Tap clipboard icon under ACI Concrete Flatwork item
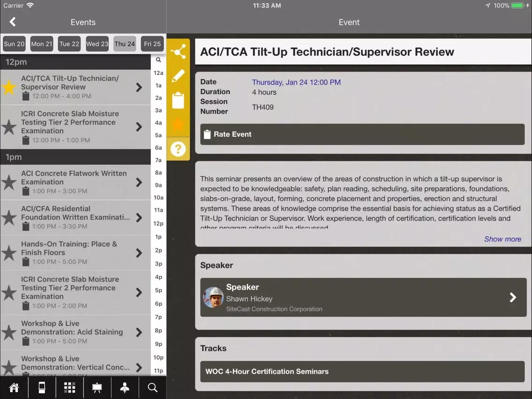 click(x=26, y=191)
